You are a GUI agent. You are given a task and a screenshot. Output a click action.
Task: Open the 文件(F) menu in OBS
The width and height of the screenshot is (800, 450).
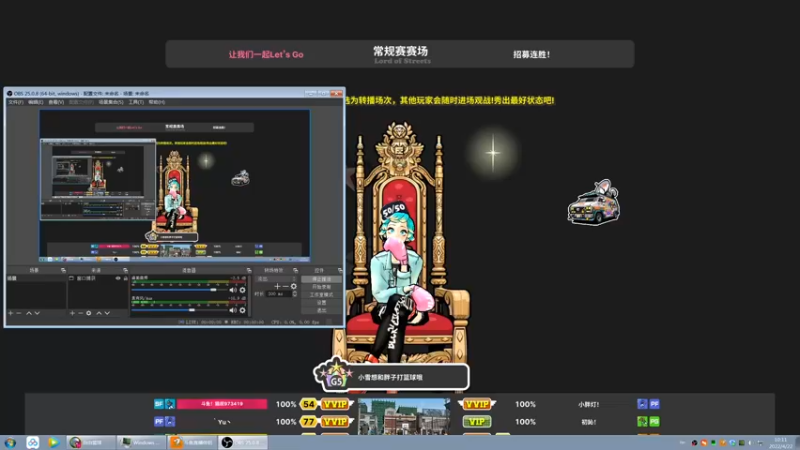tap(15, 102)
